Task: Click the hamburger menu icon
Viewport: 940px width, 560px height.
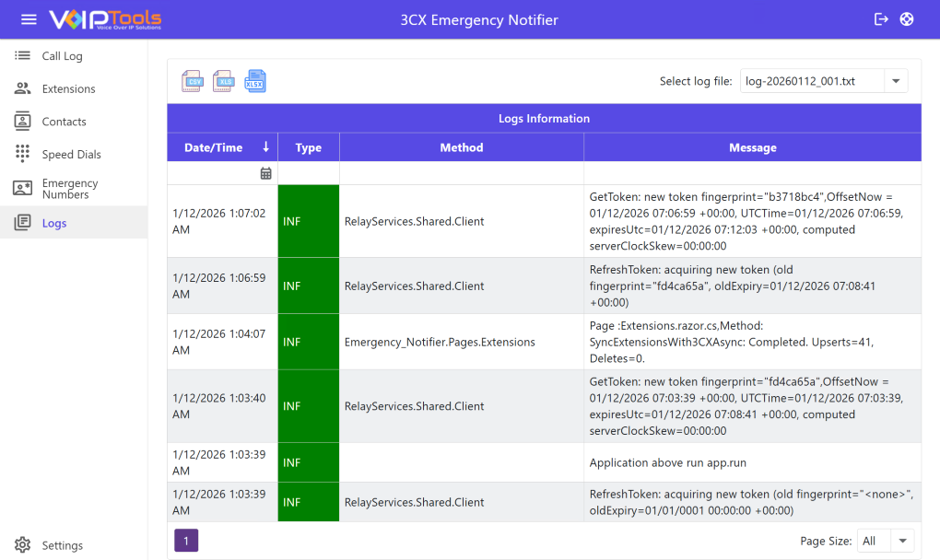Action: [29, 19]
